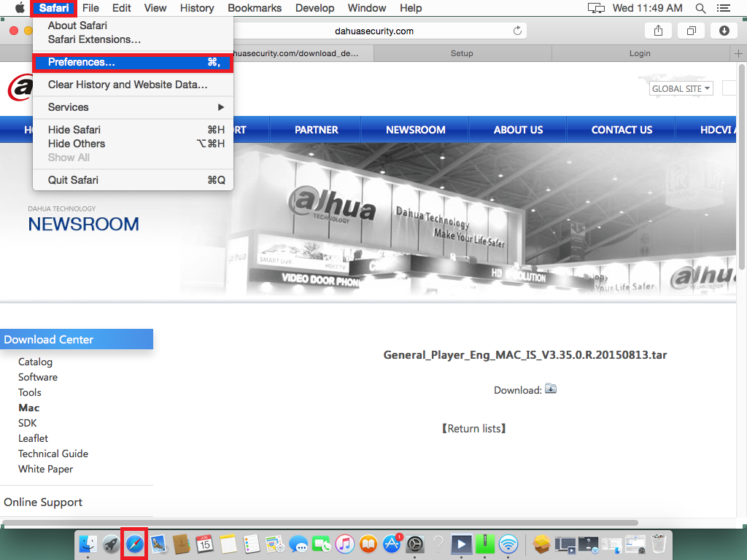Open Technical Guide link
Viewport: 747px width, 560px height.
click(53, 454)
